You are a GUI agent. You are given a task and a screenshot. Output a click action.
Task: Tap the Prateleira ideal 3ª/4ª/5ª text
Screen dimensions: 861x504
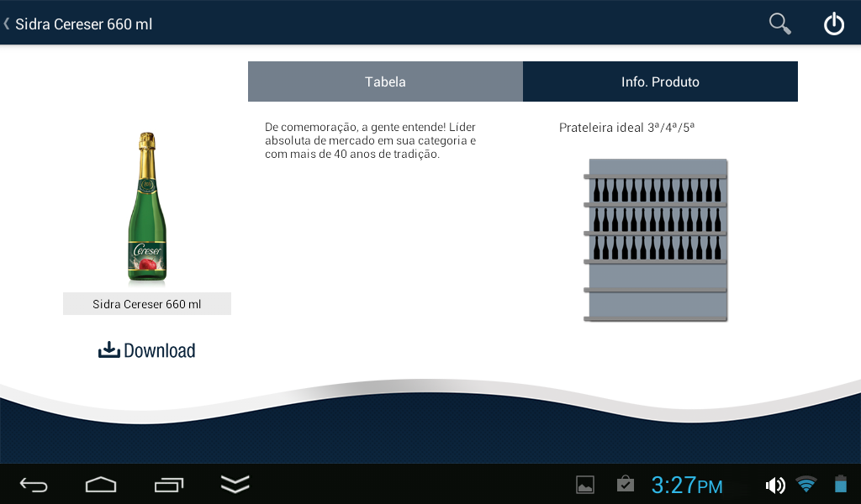[x=626, y=127]
